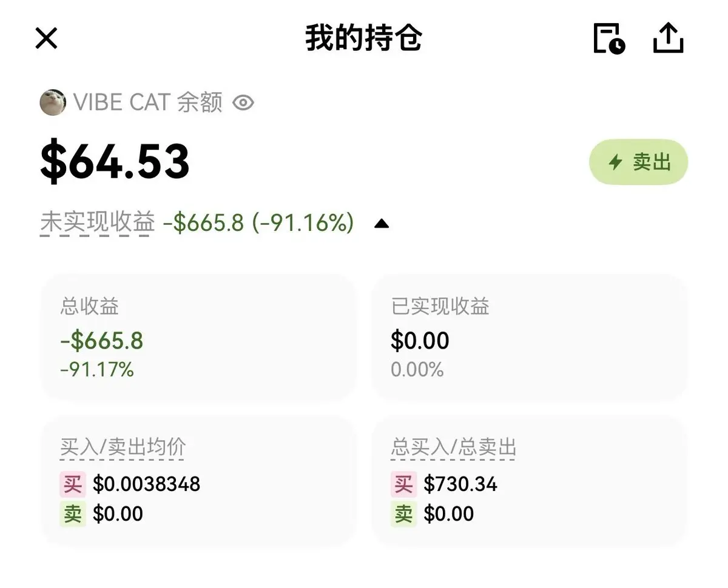Tap the green 卖 badge under total sold
Viewport: 728px width, 588px height.
pyautogui.click(x=403, y=514)
